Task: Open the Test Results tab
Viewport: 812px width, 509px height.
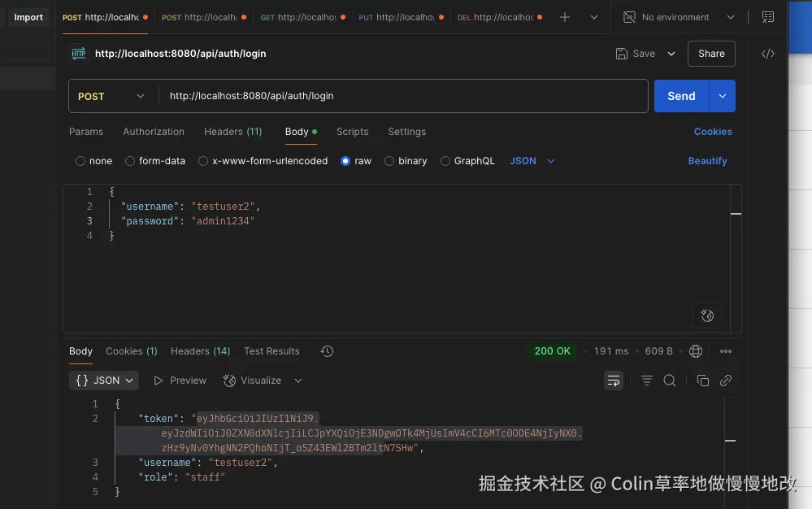Action: coord(271,351)
